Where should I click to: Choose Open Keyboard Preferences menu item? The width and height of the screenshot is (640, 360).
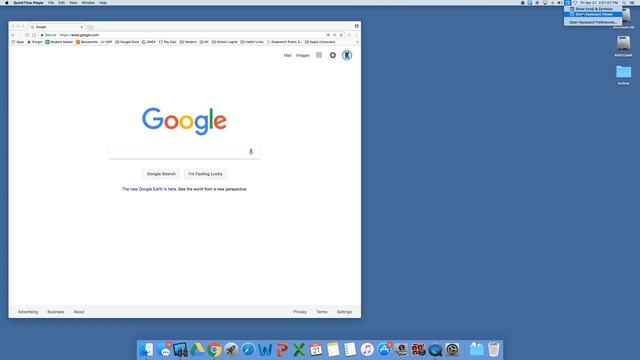point(593,22)
